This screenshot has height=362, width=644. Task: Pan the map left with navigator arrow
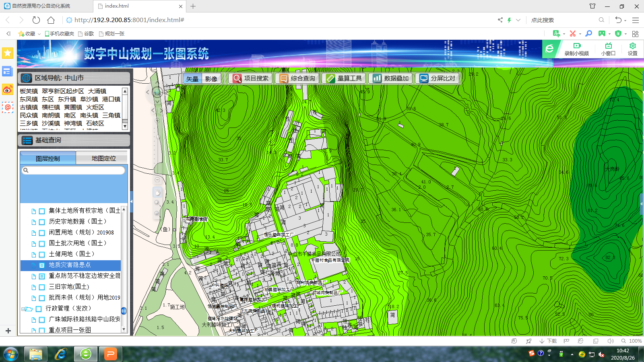tap(148, 92)
